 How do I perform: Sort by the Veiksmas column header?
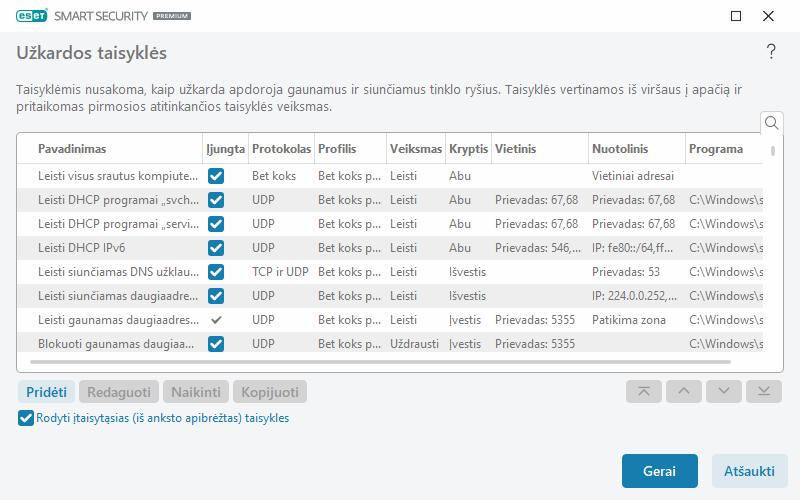[416, 149]
